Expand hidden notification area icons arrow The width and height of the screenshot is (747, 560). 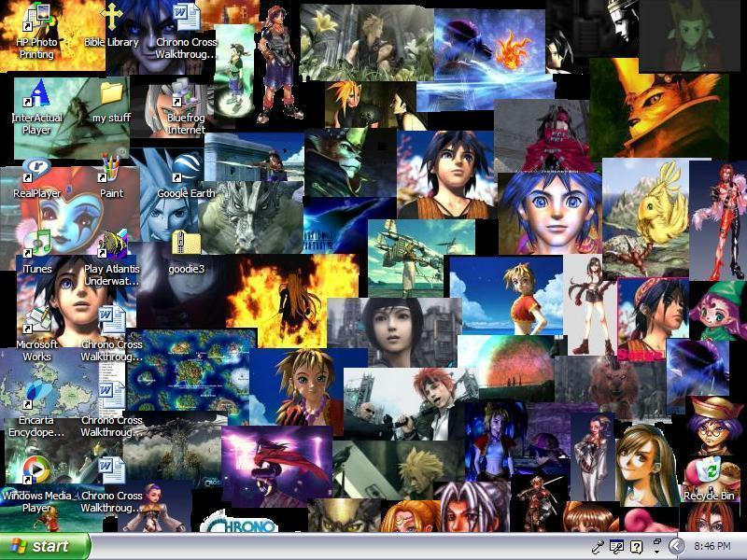[675, 547]
